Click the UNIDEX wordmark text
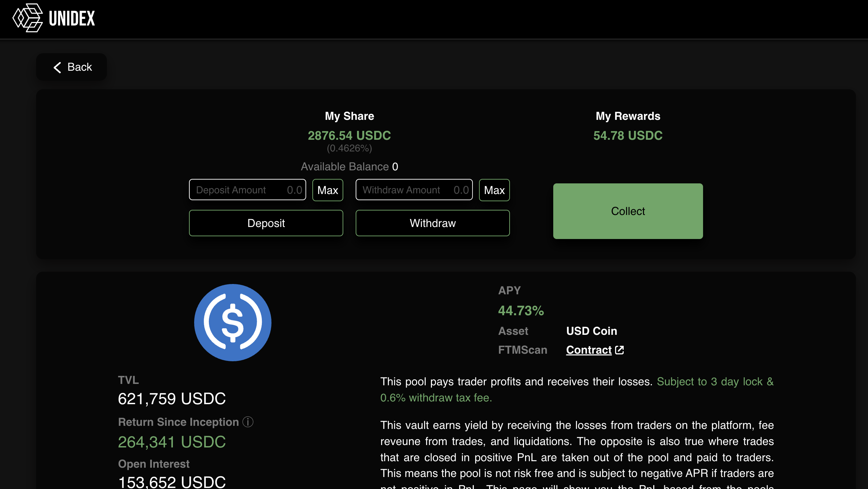Viewport: 868px width, 489px height. [x=72, y=19]
